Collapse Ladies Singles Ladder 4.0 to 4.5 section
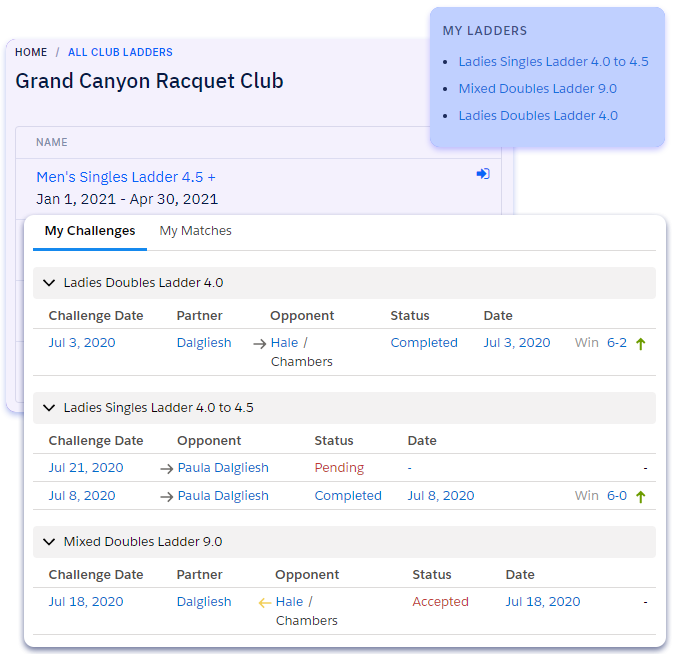674x654 pixels. [x=48, y=408]
